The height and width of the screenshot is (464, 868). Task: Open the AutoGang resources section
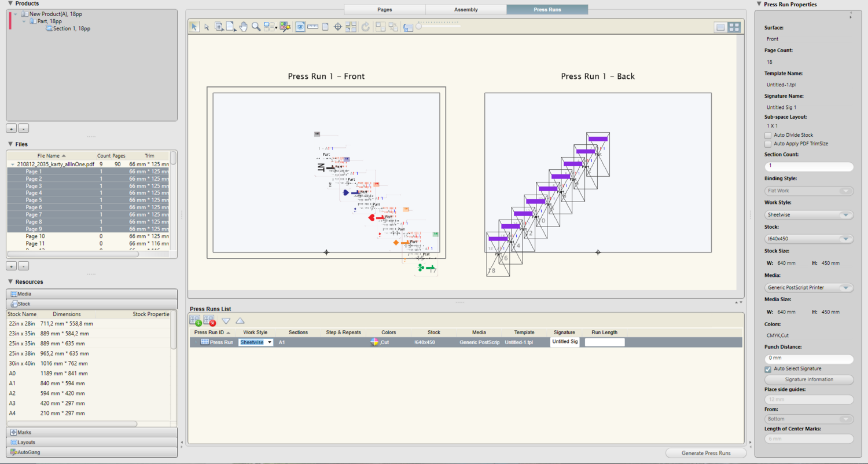91,452
